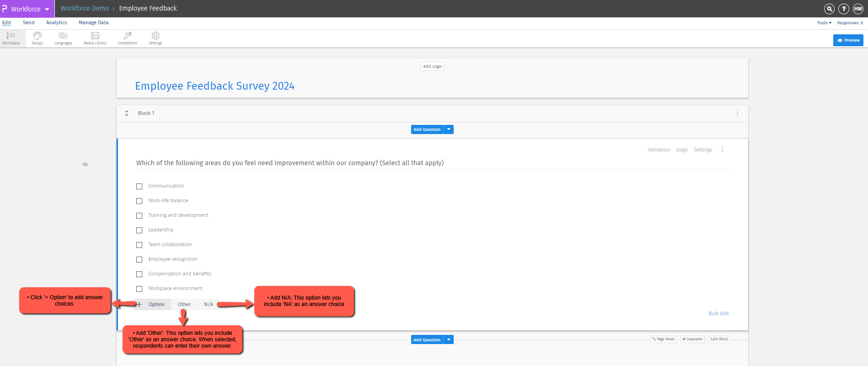Screen dimensions: 868x366
Task: Open the Manage Data menu tab
Action: click(x=93, y=22)
